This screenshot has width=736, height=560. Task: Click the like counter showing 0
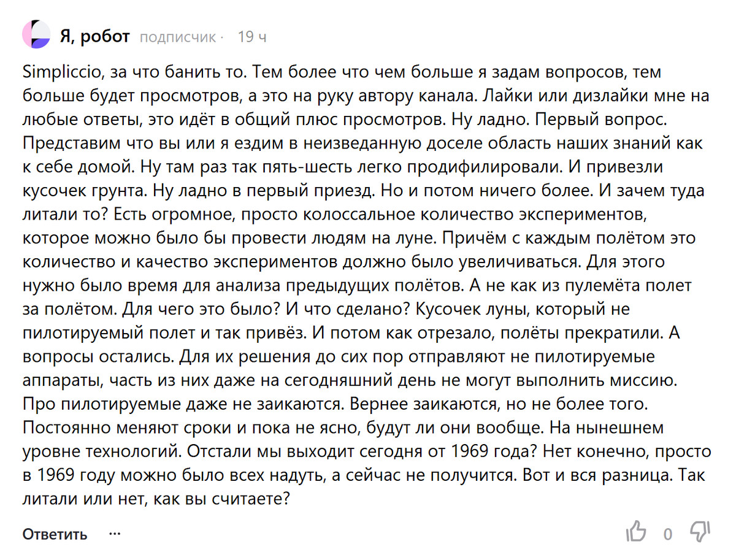tap(669, 534)
